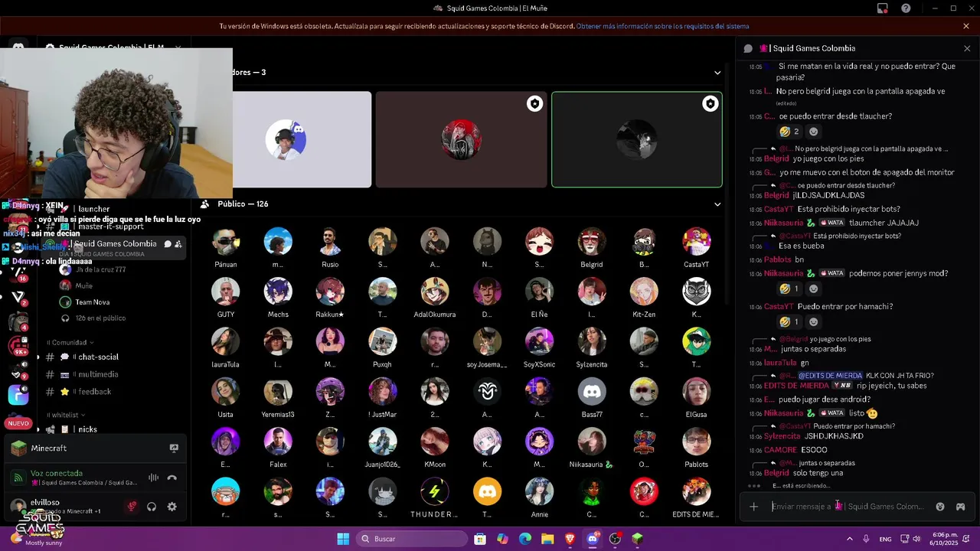Viewport: 980px width, 551px height.
Task: Toggle the laughing reaction with count 2
Action: click(789, 132)
